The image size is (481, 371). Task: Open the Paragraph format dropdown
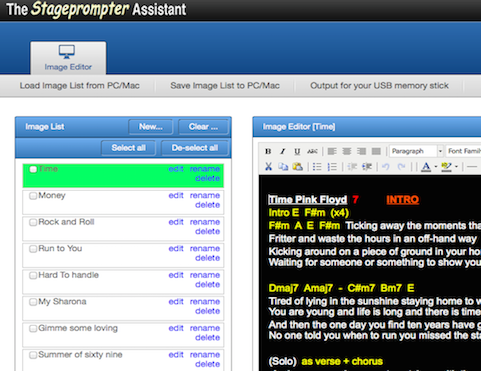point(416,151)
